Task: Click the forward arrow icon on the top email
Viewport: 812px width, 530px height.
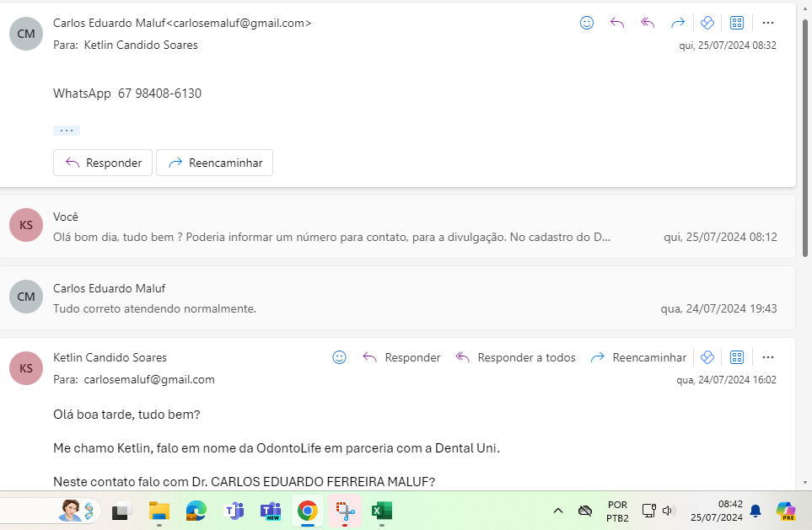Action: [678, 24]
